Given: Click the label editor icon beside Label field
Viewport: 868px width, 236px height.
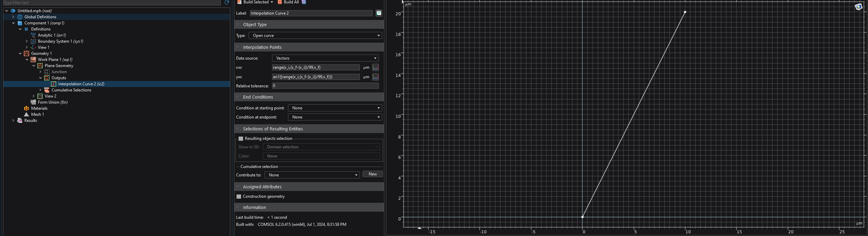Looking at the screenshot, I should click(x=379, y=13).
